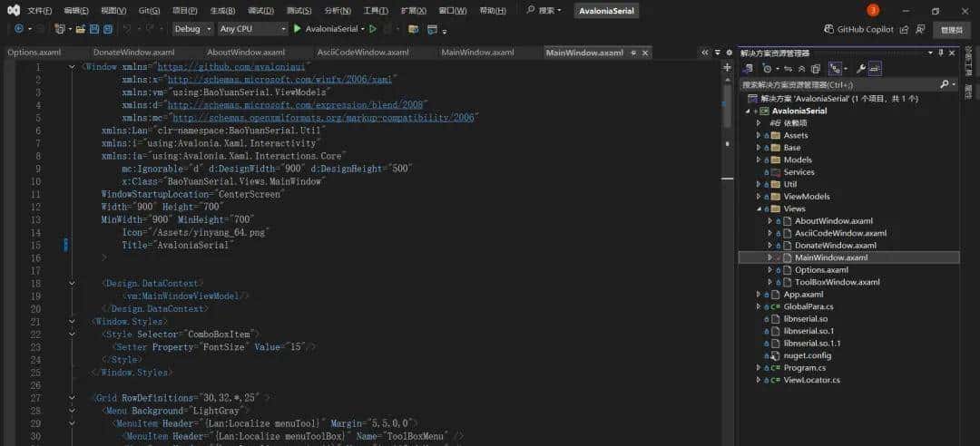Click the editor vertical scrollbar thumb

tap(727, 106)
